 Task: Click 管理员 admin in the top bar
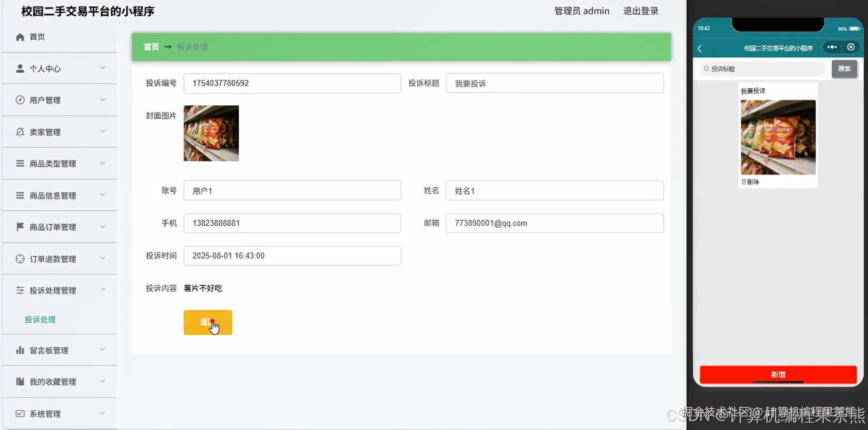pyautogui.click(x=582, y=11)
